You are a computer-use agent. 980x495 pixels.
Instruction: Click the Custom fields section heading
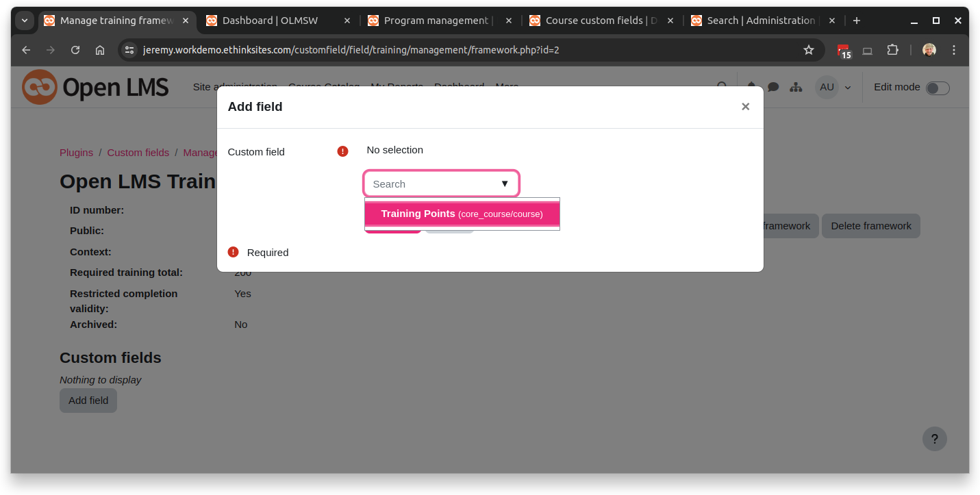(110, 358)
